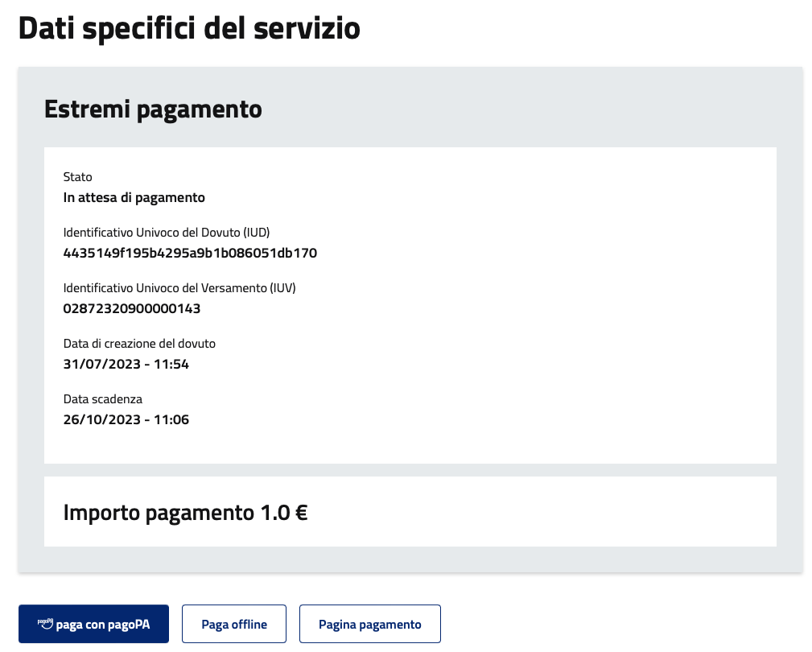Image resolution: width=812 pixels, height=652 pixels.
Task: Open the 'Pagina pagamento' button
Action: 369,624
